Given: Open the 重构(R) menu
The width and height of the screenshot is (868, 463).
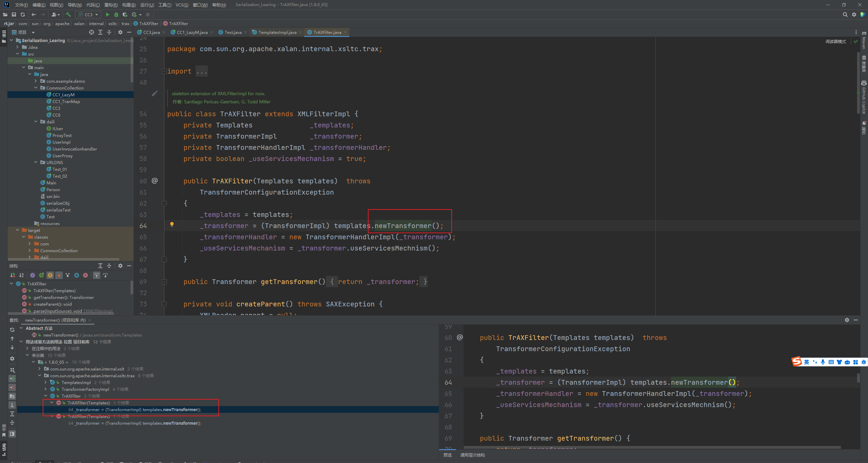Looking at the screenshot, I should (111, 5).
